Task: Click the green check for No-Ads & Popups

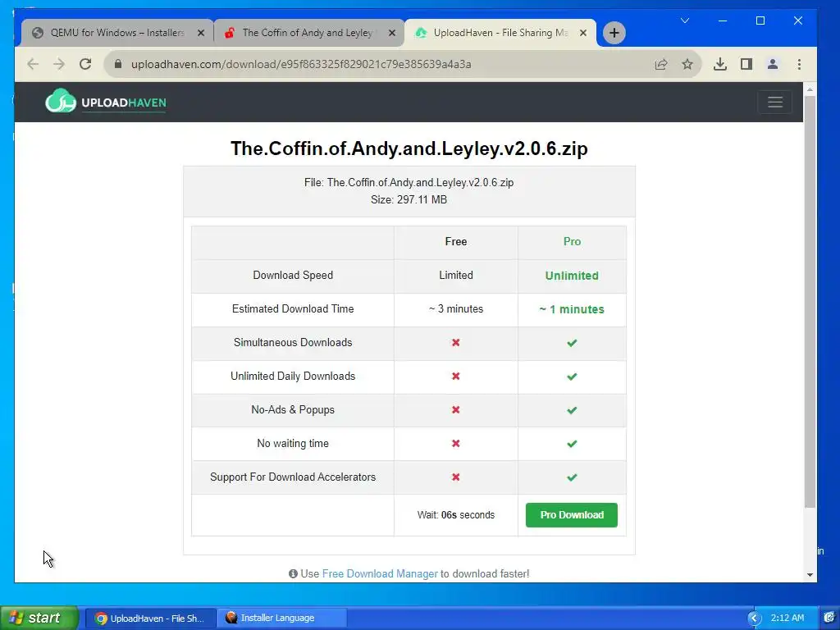Action: (572, 410)
